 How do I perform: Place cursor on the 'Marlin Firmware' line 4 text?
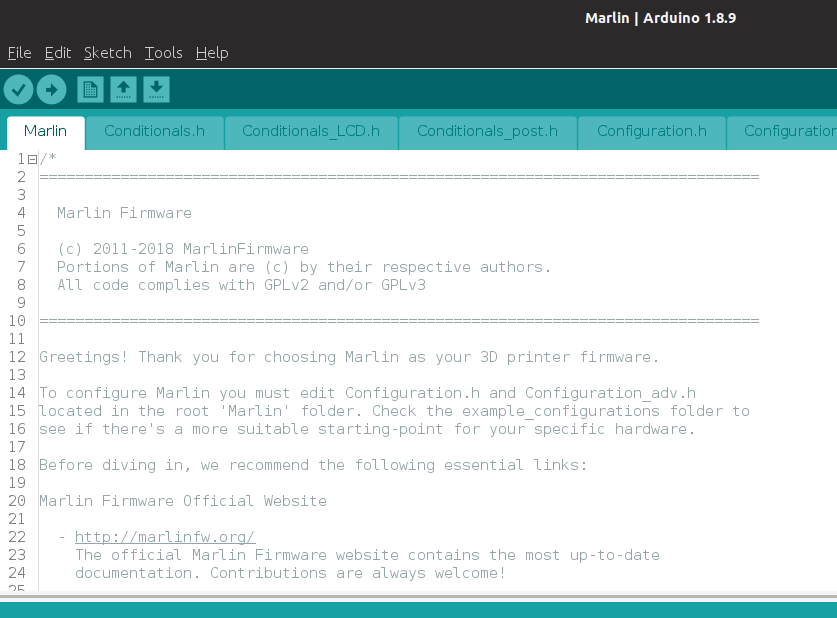coord(124,213)
